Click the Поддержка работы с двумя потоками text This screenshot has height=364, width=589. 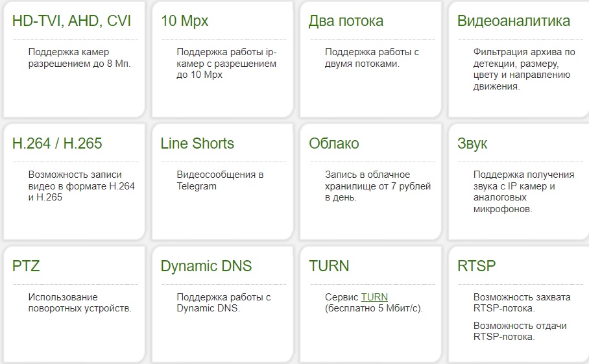[372, 58]
